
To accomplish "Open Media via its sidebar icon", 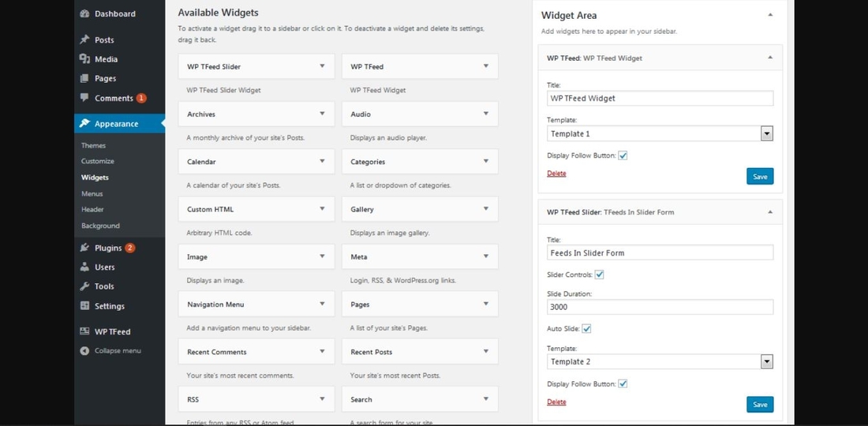I will (x=85, y=59).
